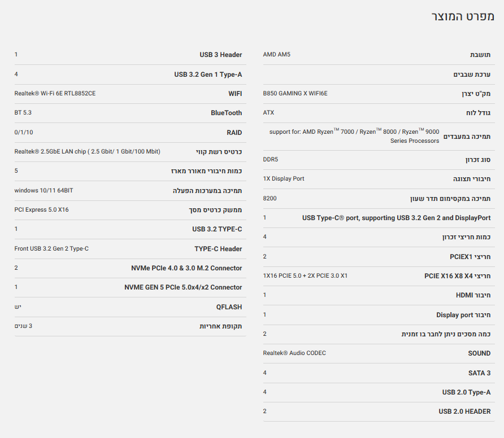Click the Realtek 2.5GbE LAN chip text
Image resolution: width=504 pixels, height=438 pixels.
87,152
